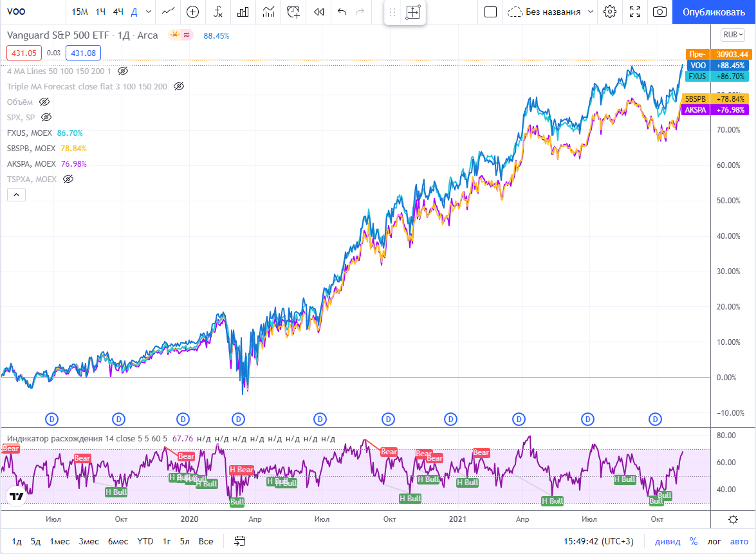The width and height of the screenshot is (756, 554).
Task: Set range to 3мес
Action: click(89, 542)
